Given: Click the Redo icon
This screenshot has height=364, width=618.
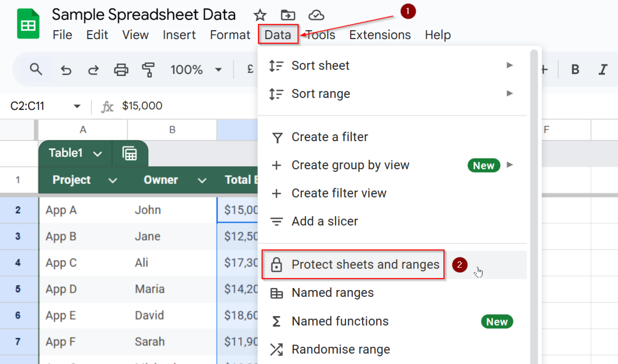Looking at the screenshot, I should tap(93, 69).
